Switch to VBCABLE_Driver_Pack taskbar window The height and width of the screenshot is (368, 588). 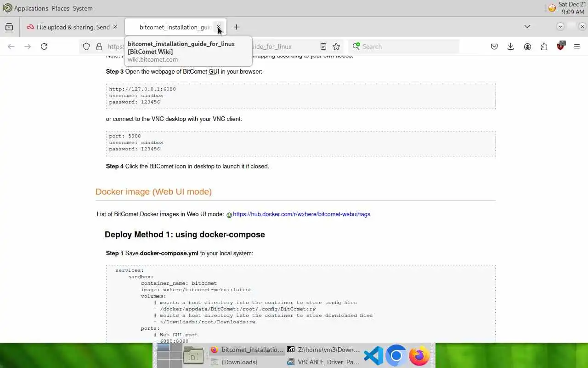[324, 362]
